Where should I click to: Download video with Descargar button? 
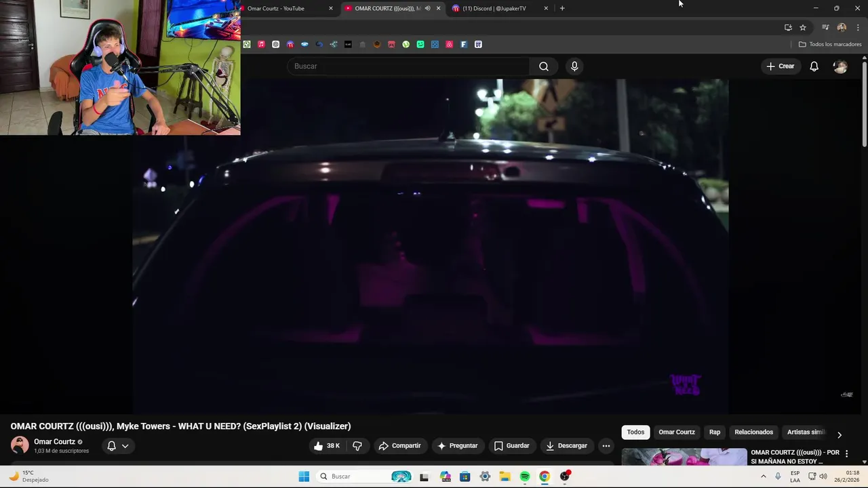567,446
